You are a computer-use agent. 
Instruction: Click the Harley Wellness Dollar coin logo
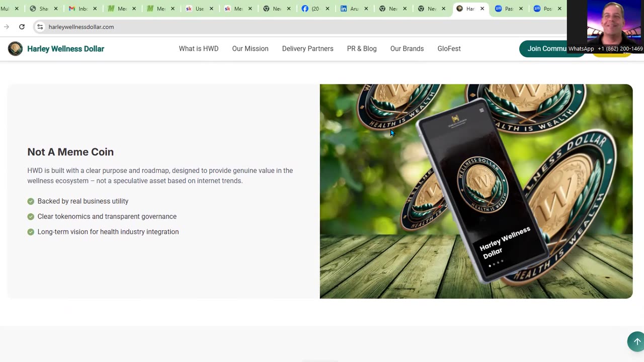point(15,49)
